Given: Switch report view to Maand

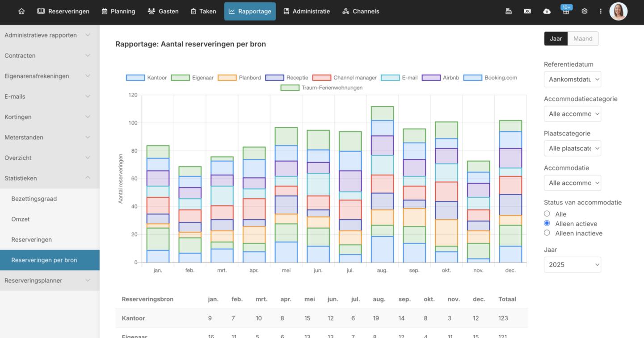Looking at the screenshot, I should [583, 38].
